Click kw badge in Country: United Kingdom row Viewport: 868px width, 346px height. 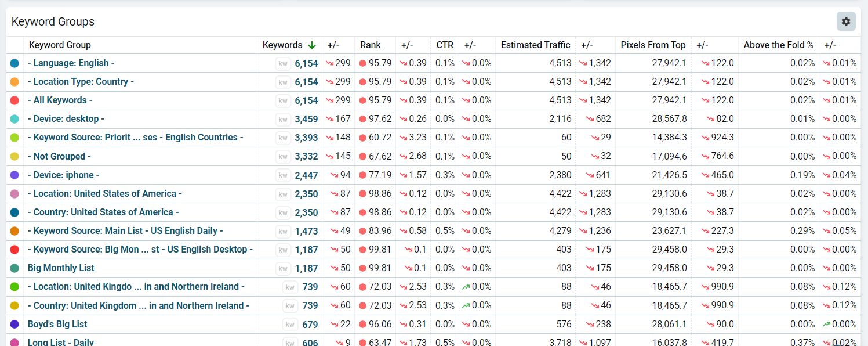pyautogui.click(x=290, y=305)
